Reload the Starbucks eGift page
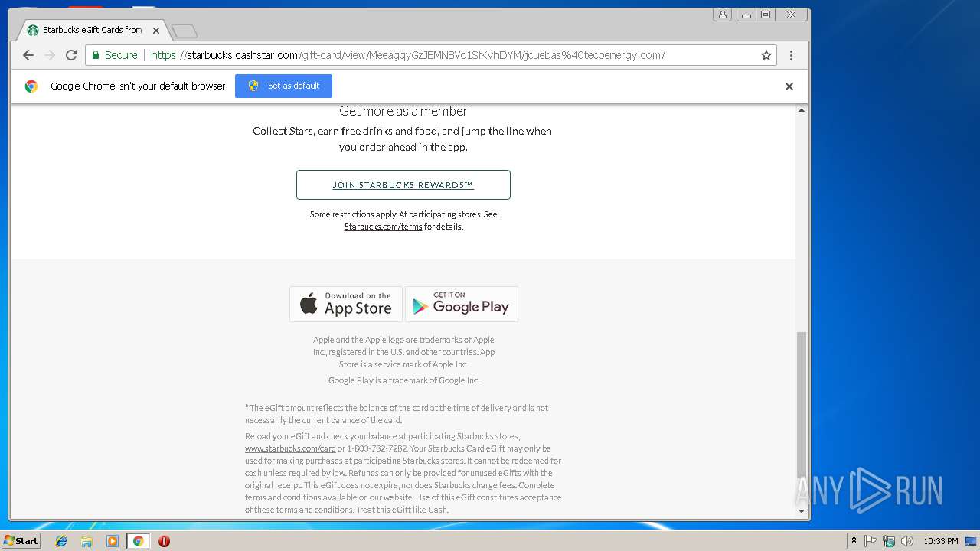This screenshot has height=551, width=980. (71, 55)
